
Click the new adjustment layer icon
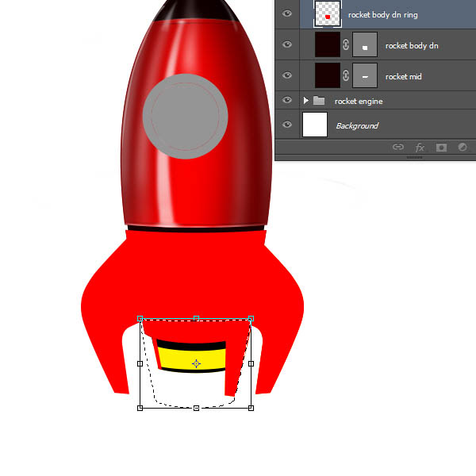click(x=463, y=148)
